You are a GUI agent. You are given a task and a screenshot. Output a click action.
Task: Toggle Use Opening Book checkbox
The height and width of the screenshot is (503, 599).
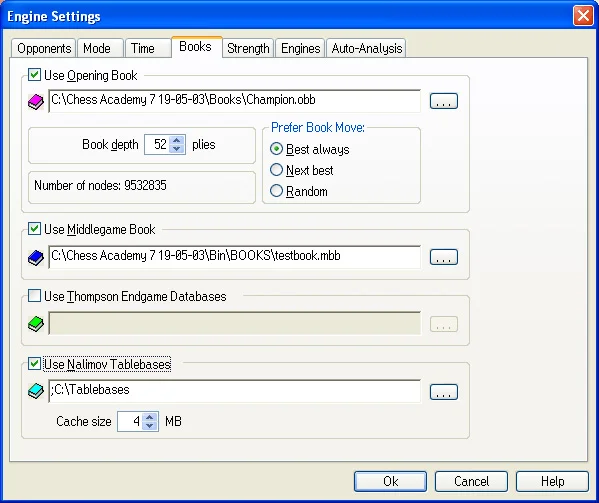point(34,74)
